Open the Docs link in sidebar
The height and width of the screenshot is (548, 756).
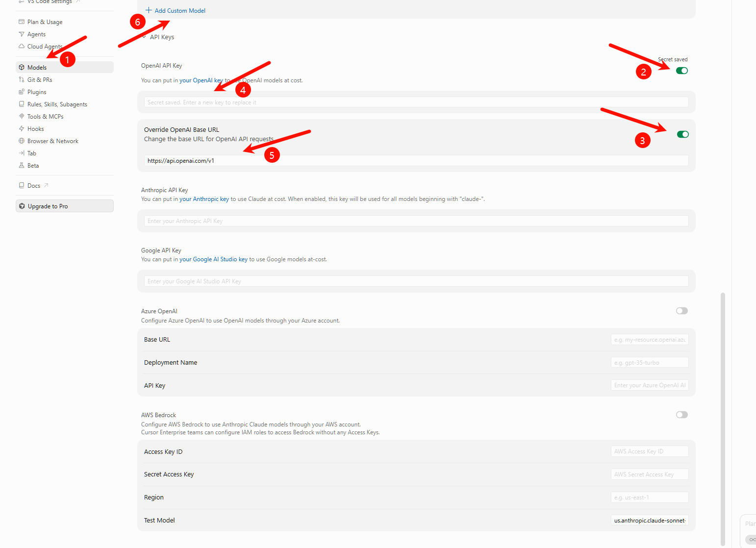(x=33, y=185)
